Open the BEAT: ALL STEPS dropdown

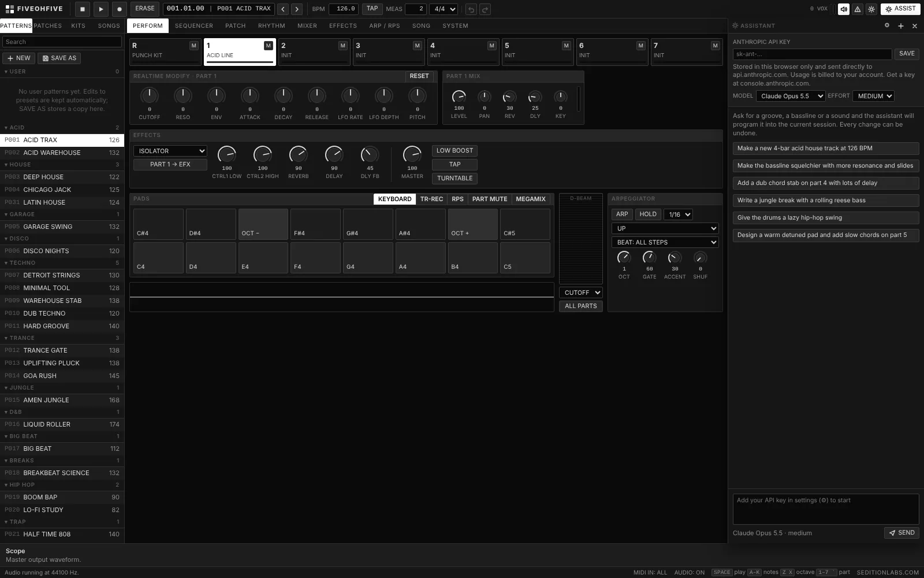(665, 242)
